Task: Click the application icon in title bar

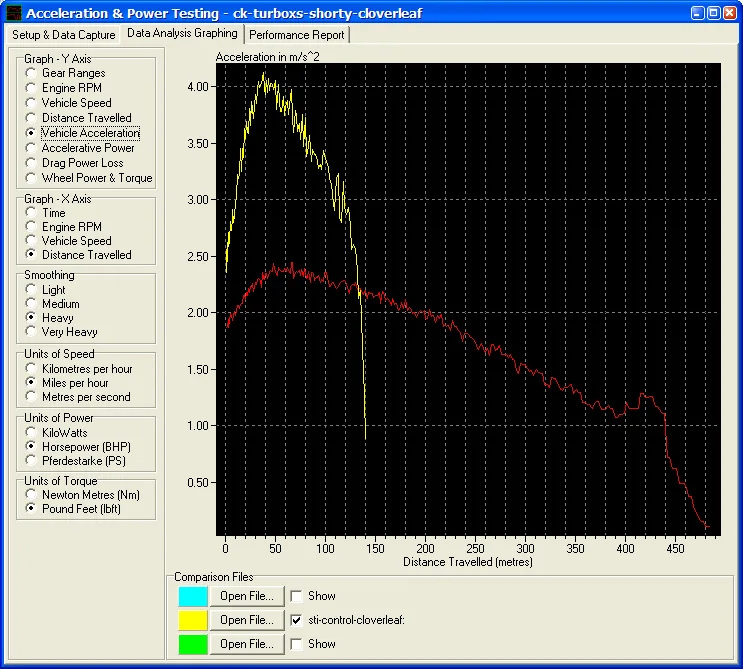Action: coord(12,13)
